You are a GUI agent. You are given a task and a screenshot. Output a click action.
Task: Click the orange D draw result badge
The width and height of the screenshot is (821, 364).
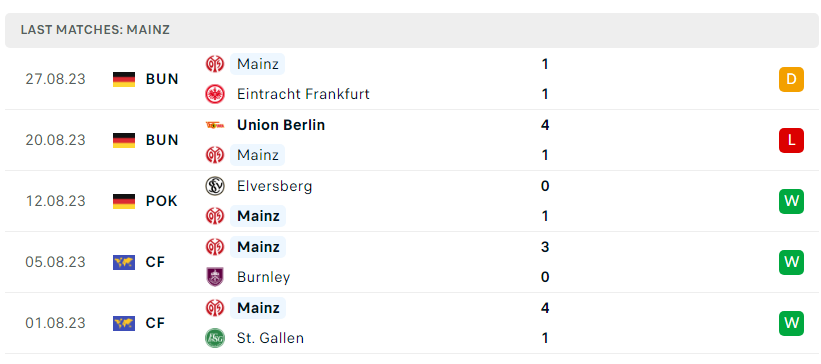(x=791, y=79)
